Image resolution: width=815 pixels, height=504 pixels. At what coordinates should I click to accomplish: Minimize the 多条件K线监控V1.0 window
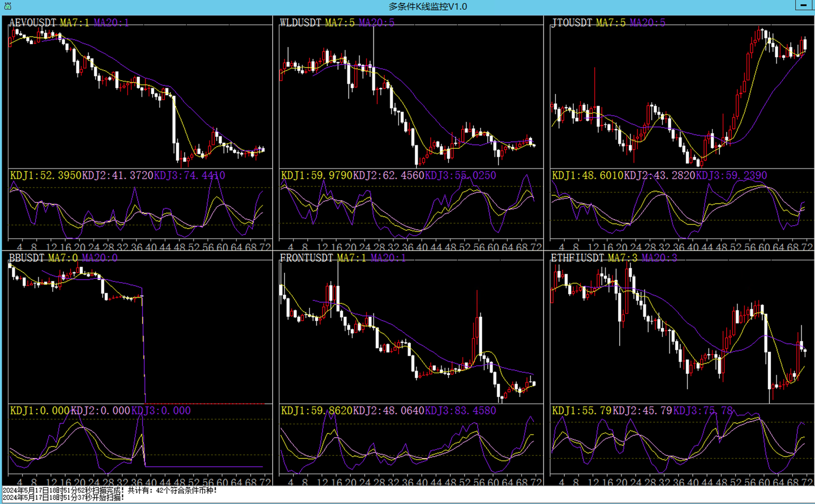point(804,5)
